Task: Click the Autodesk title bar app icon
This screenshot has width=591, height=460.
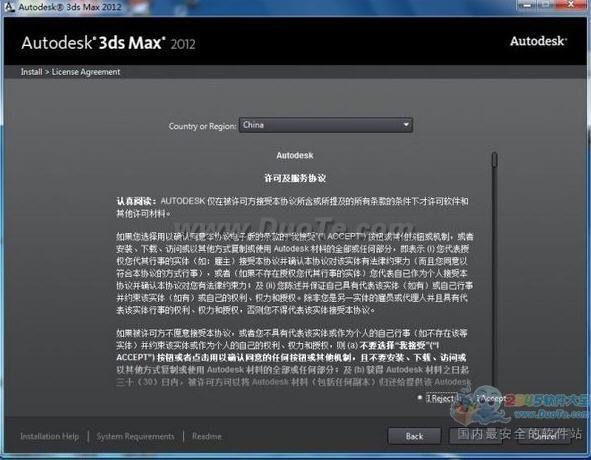Action: (9, 6)
